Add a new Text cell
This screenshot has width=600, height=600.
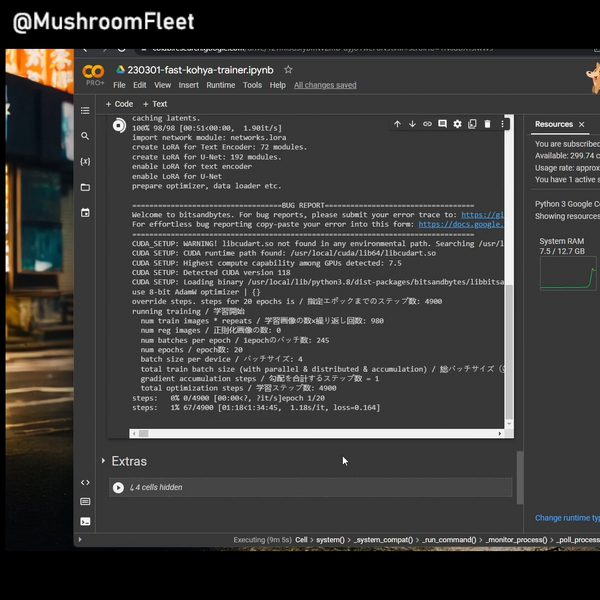pos(155,104)
